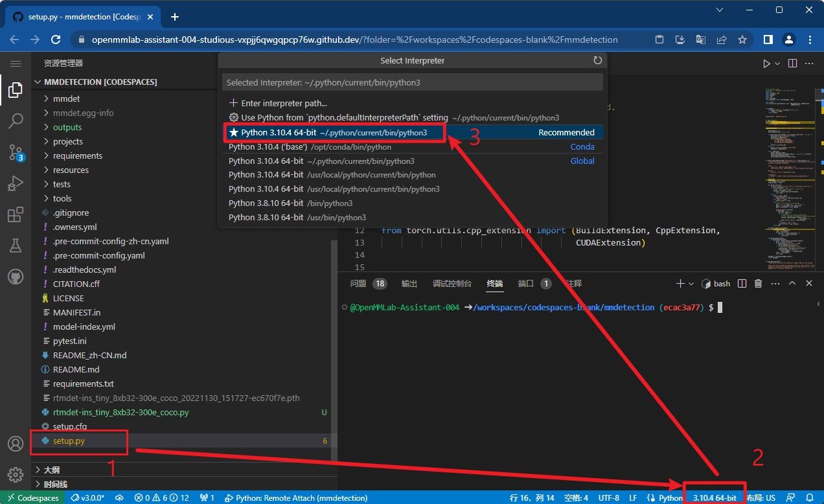Image resolution: width=824 pixels, height=504 pixels.
Task: Open the Manage settings gear icon
Action: tap(16, 474)
